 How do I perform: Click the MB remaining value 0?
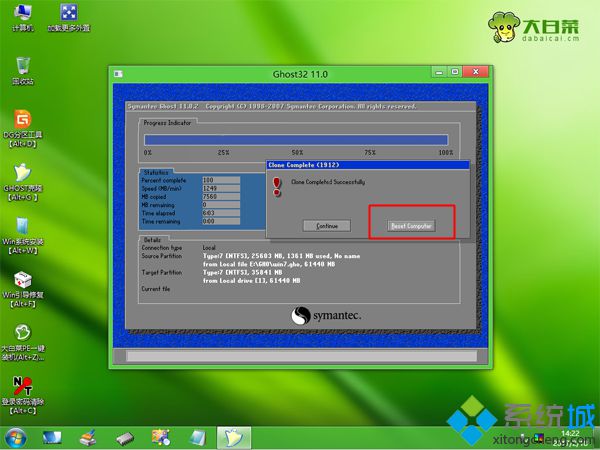click(221, 205)
